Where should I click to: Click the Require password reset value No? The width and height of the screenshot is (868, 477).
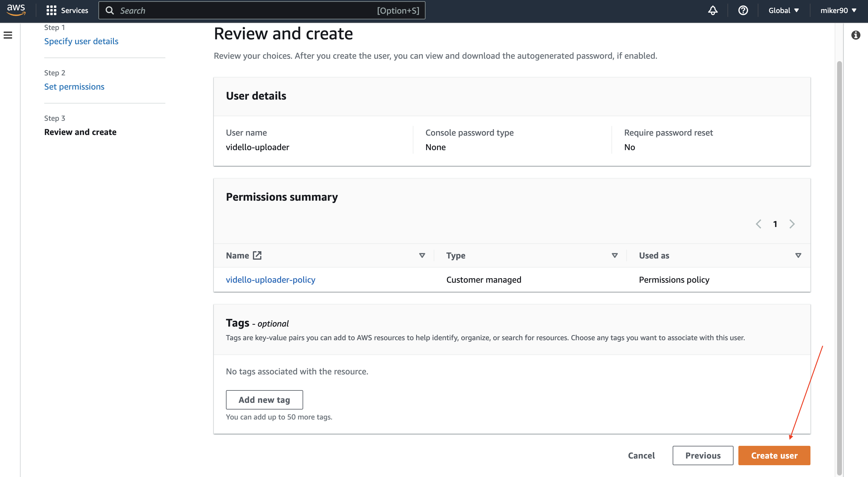pyautogui.click(x=629, y=147)
